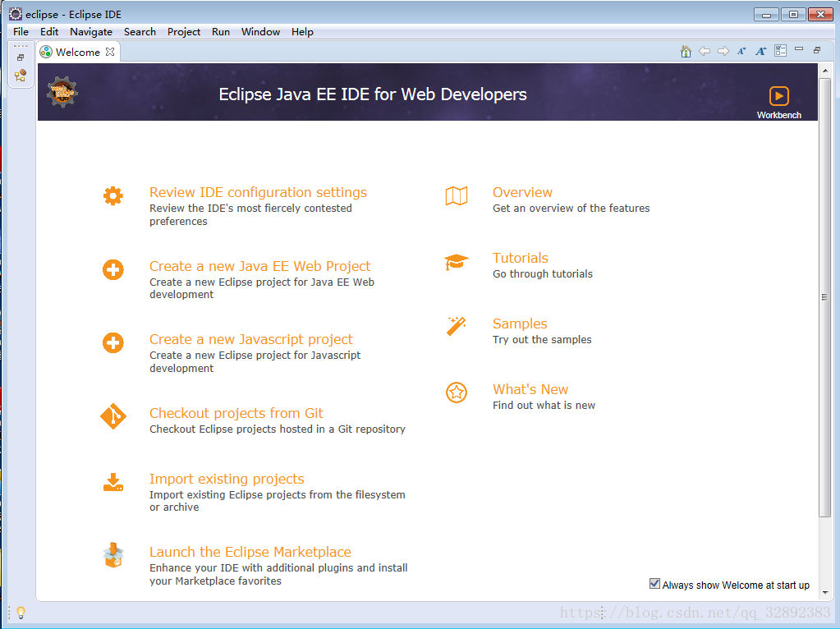Click the Home icon in Welcome toolbar
Image resolution: width=840 pixels, height=629 pixels.
pos(686,52)
